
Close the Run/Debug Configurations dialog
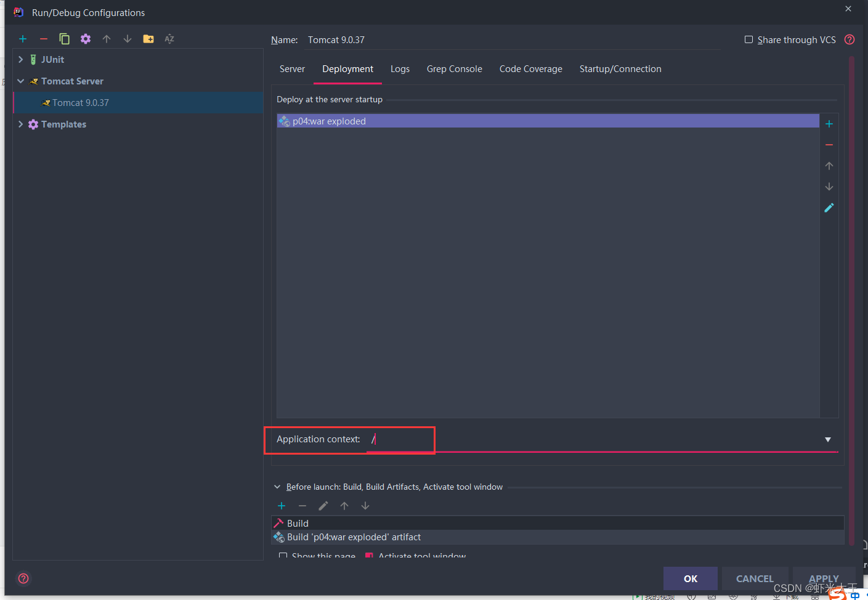848,9
